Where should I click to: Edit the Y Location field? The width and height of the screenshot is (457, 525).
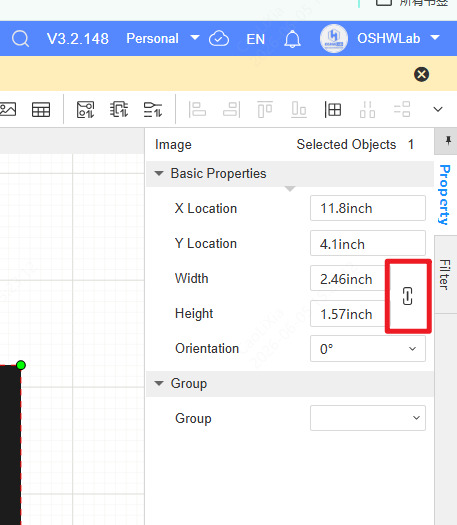(368, 243)
